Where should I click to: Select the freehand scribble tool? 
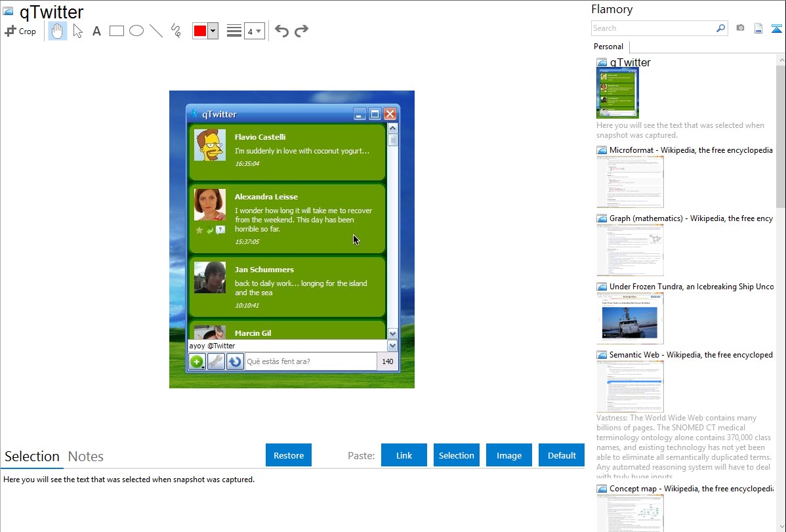176,31
